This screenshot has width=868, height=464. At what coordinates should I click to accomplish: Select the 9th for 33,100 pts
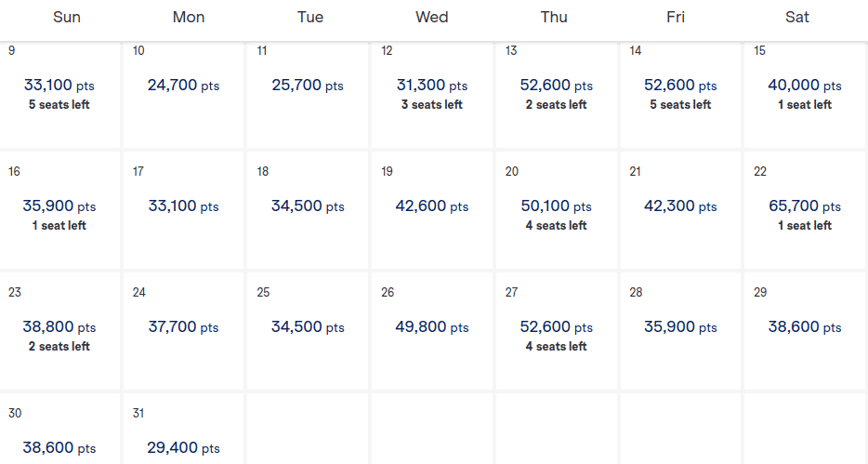click(x=59, y=95)
